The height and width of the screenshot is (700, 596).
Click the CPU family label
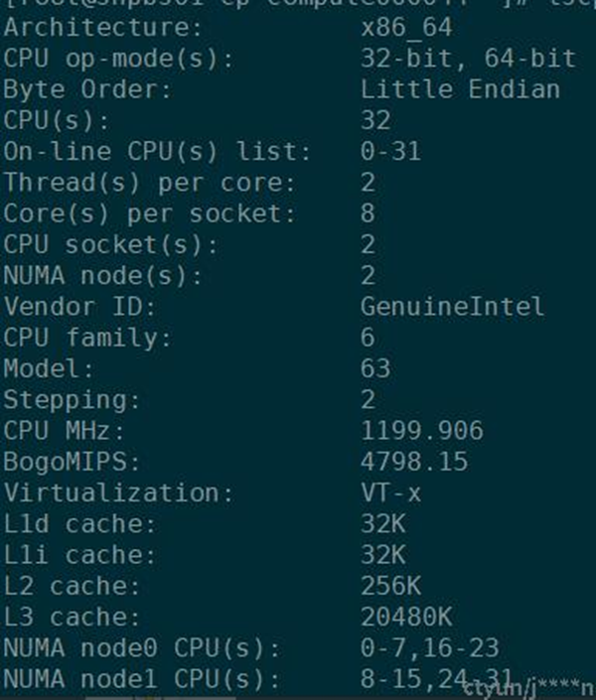click(87, 338)
